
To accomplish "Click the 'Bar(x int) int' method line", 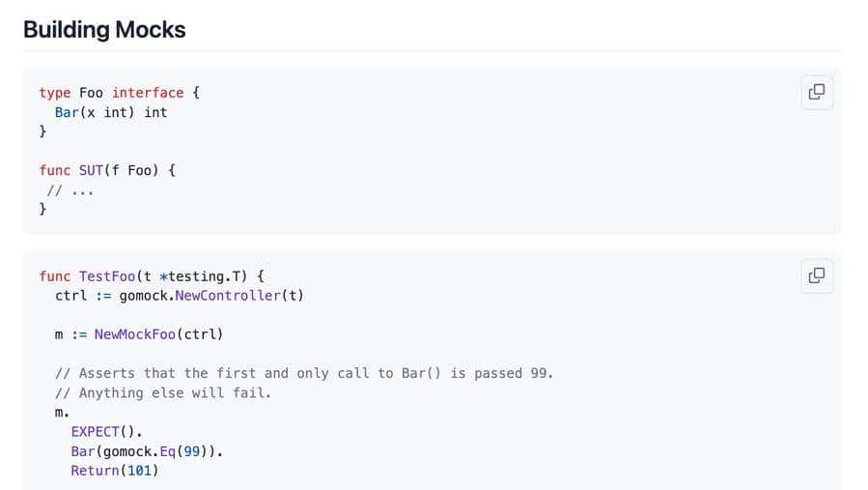I will click(x=111, y=112).
